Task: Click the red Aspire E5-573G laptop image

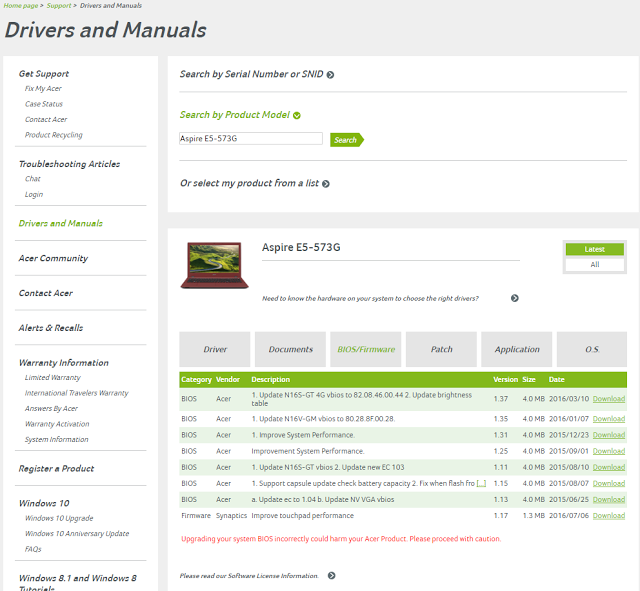Action: 214,265
